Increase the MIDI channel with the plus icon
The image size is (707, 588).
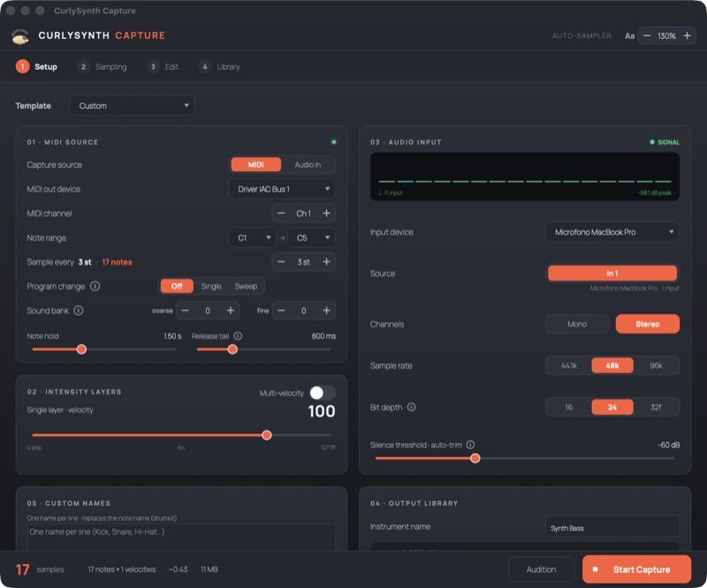[x=326, y=213]
